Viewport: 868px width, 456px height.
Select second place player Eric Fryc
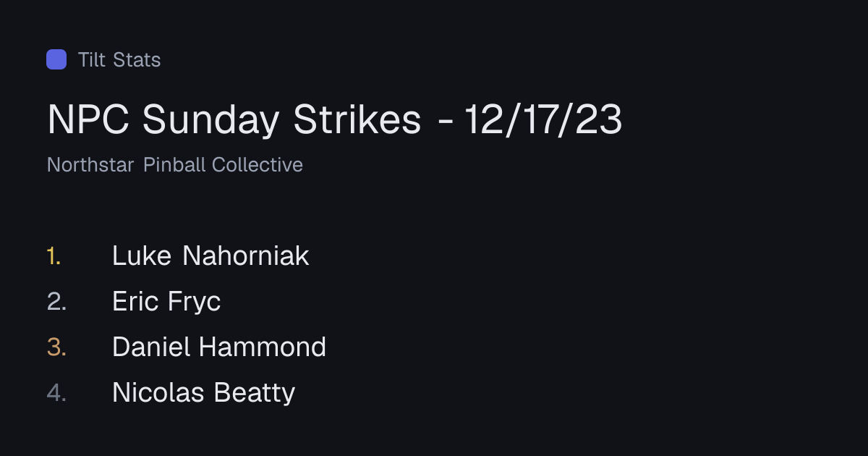166,302
